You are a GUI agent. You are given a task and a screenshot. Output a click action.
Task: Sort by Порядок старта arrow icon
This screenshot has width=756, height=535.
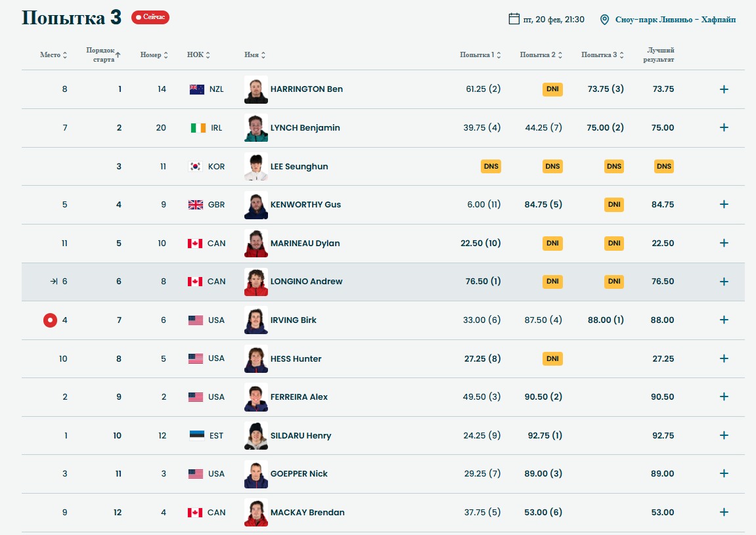coord(118,55)
